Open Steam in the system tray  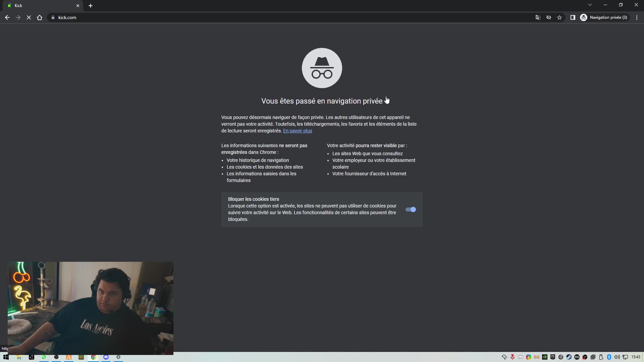coord(569,357)
